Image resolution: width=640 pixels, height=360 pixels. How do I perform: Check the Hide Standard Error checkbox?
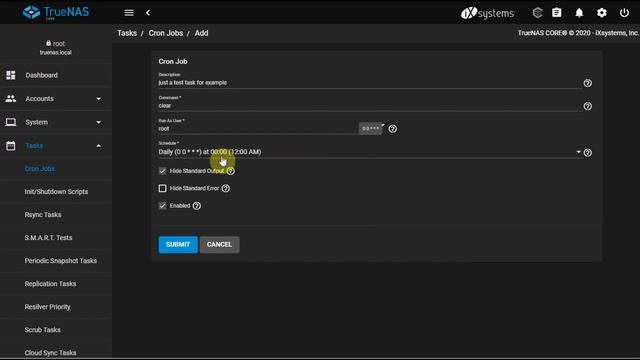162,188
